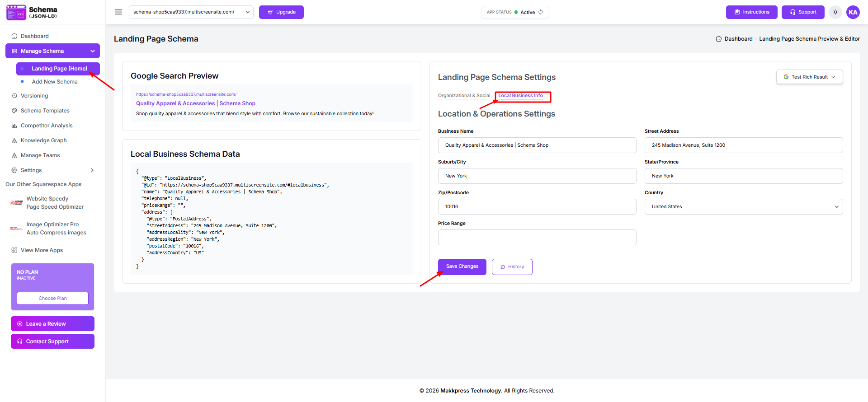The width and height of the screenshot is (868, 402).
Task: Open the KA user avatar menu
Action: [853, 12]
